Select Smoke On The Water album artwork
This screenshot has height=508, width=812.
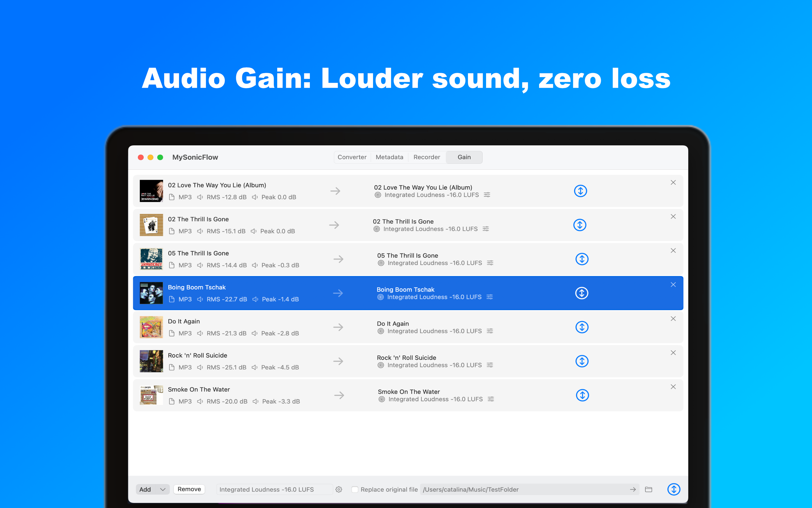pyautogui.click(x=151, y=395)
